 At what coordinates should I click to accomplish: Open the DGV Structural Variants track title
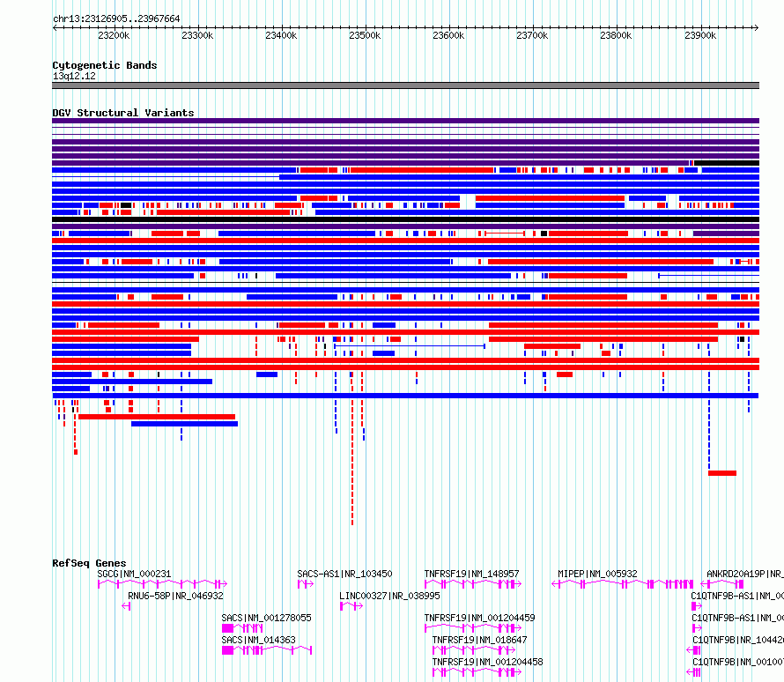pyautogui.click(x=123, y=113)
